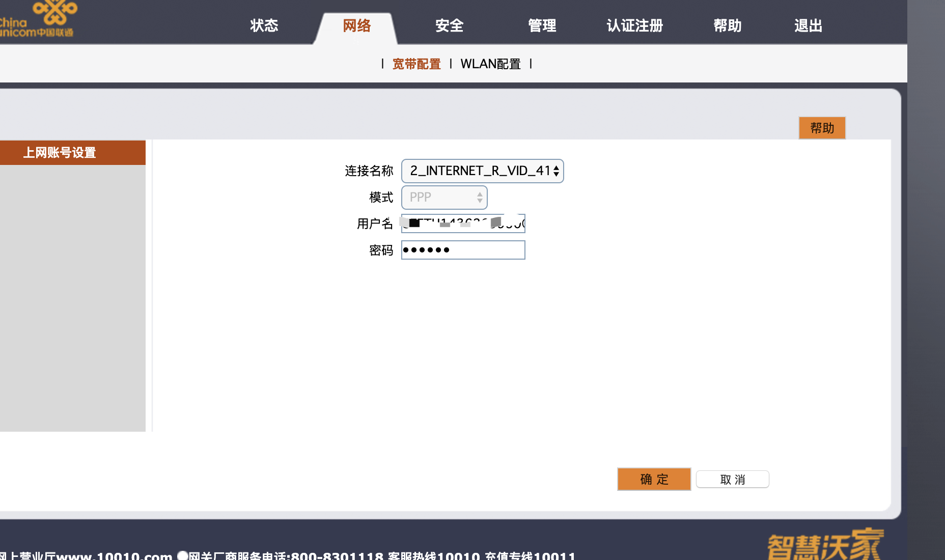Confirm with the 确定 button

tap(654, 479)
